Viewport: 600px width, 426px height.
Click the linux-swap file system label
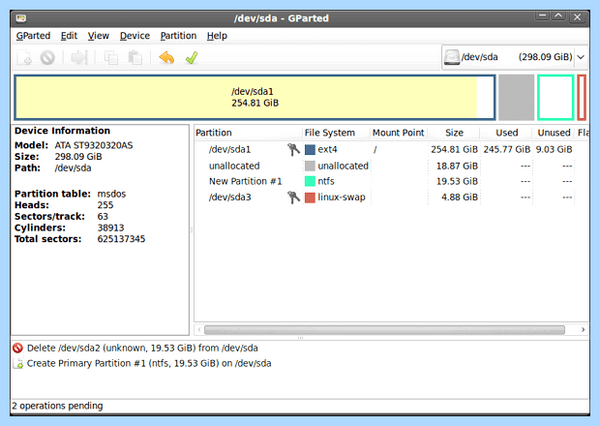[341, 197]
